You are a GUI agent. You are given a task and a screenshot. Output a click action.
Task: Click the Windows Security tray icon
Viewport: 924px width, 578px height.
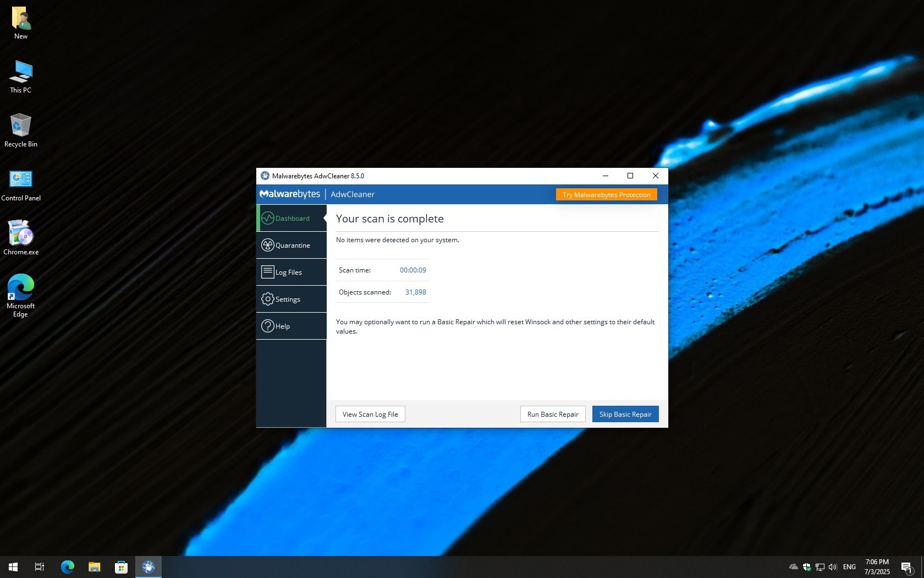click(807, 567)
